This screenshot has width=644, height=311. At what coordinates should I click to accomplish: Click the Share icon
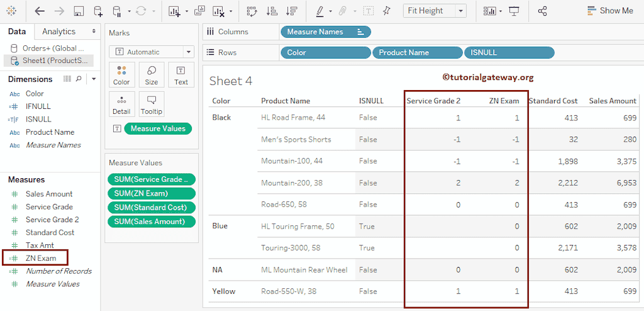pyautogui.click(x=543, y=11)
